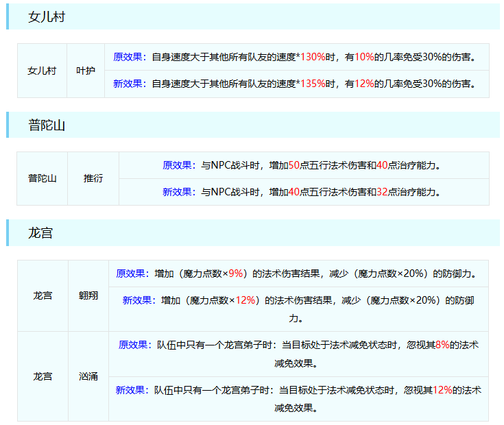Viewport: 504px width, 425px height.
Task: Click the red 40 spell damage in 新效果
Action: click(293, 192)
